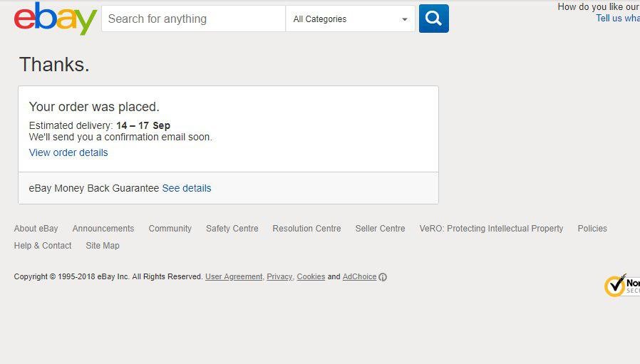Open the Cookies policy link

pos(311,277)
